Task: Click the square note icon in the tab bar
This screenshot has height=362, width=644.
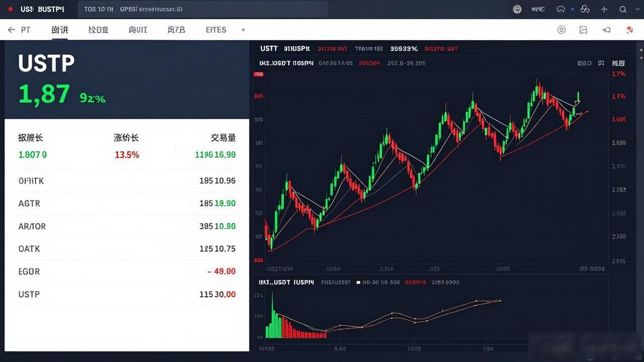Action: point(584,30)
